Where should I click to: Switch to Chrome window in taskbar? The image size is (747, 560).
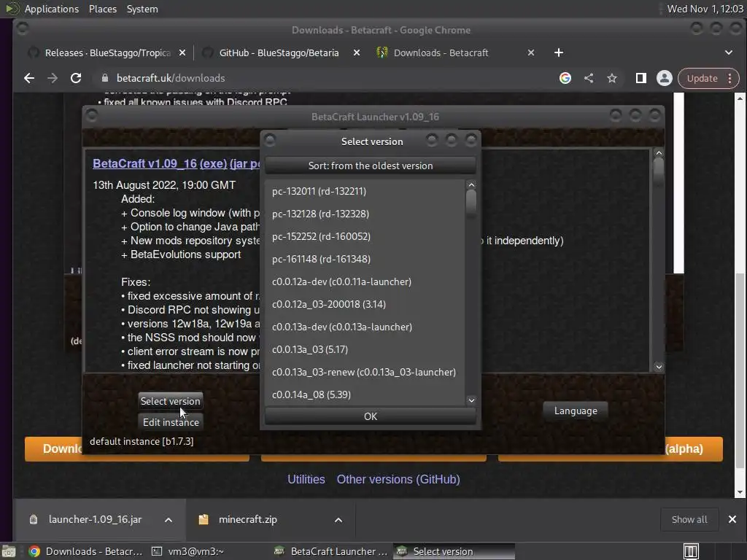coord(86,551)
